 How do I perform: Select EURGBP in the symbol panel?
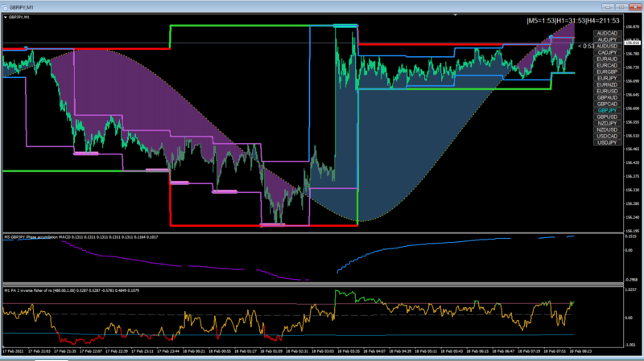[x=607, y=72]
